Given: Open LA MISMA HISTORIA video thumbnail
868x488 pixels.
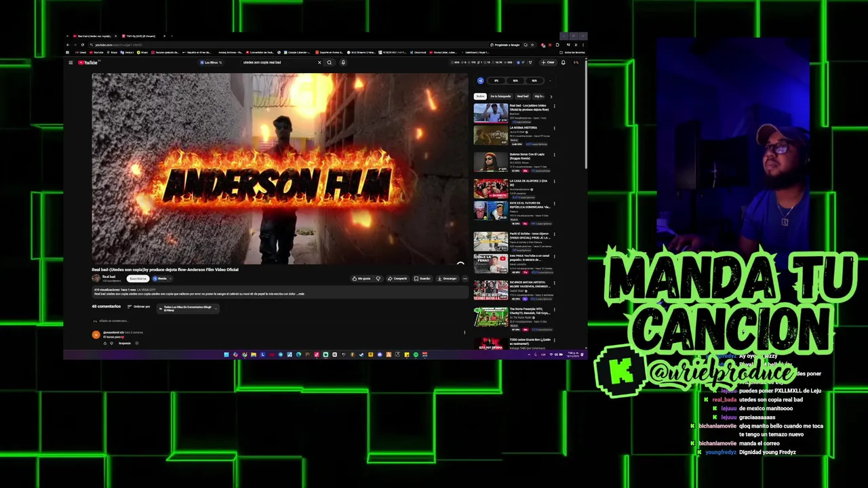Looking at the screenshot, I should pyautogui.click(x=491, y=136).
